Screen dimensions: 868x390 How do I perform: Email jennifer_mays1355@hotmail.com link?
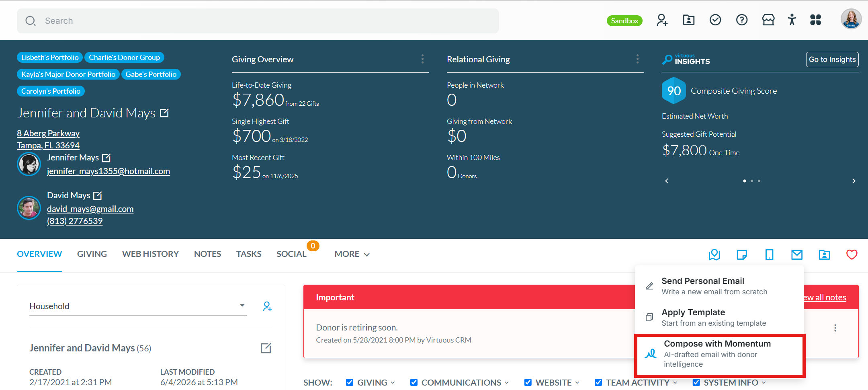(x=108, y=171)
